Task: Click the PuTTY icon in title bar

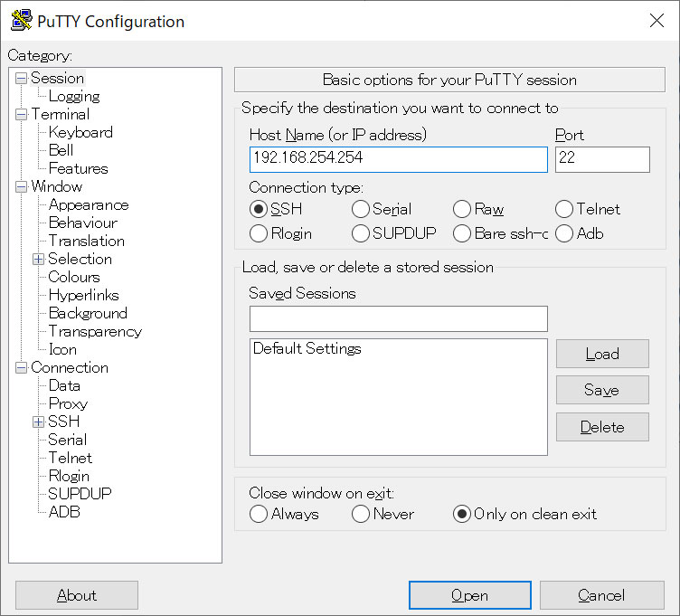Action: coord(22,20)
